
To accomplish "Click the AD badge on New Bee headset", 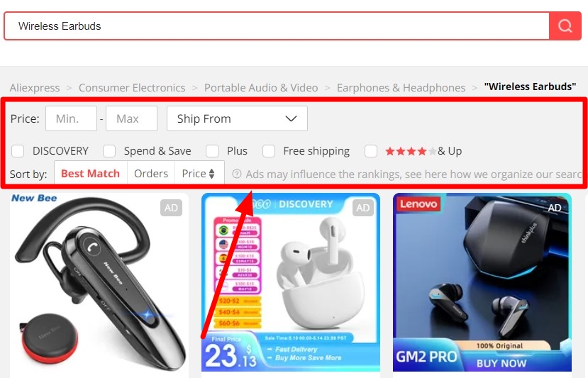I will pyautogui.click(x=171, y=208).
